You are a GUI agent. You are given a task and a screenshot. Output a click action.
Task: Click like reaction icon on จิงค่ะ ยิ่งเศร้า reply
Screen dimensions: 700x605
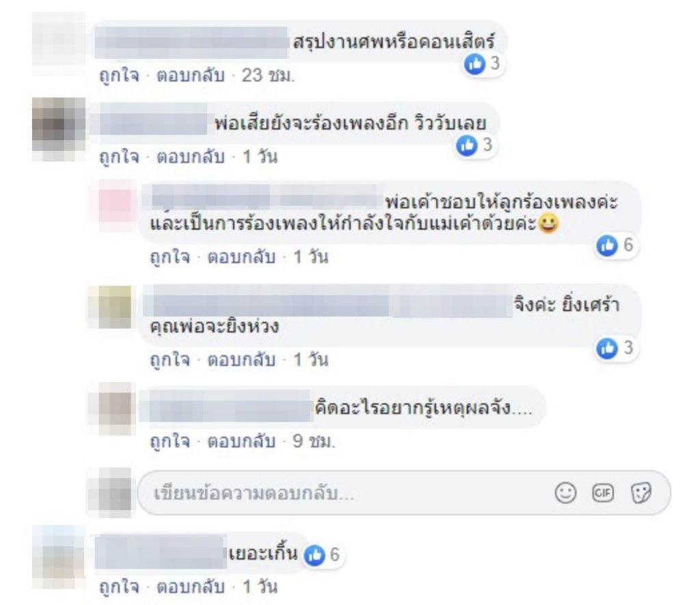coord(607,348)
